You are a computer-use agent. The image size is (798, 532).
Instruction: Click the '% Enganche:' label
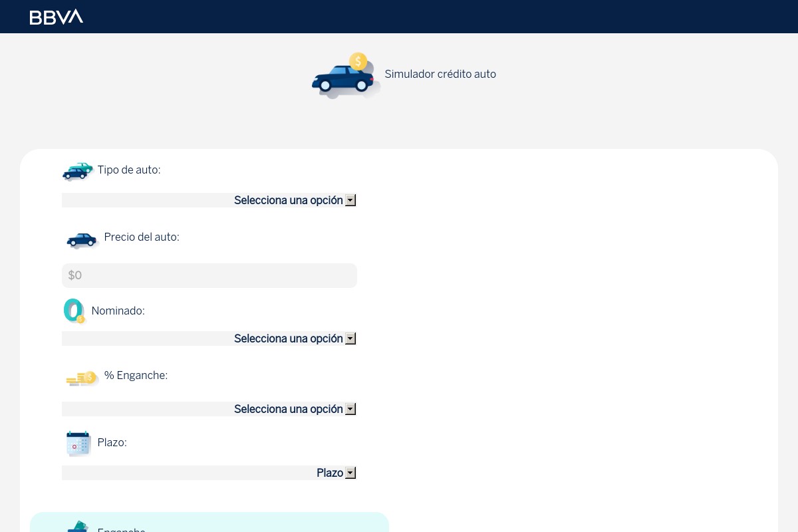pyautogui.click(x=136, y=375)
